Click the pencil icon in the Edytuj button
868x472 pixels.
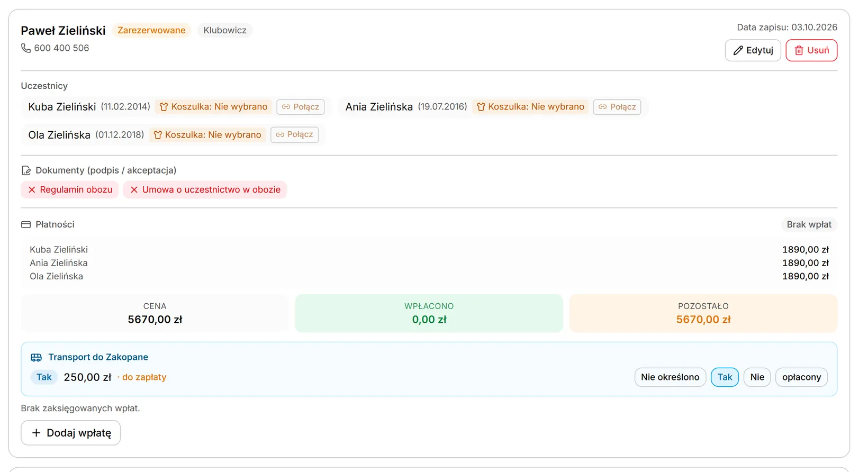(x=738, y=51)
